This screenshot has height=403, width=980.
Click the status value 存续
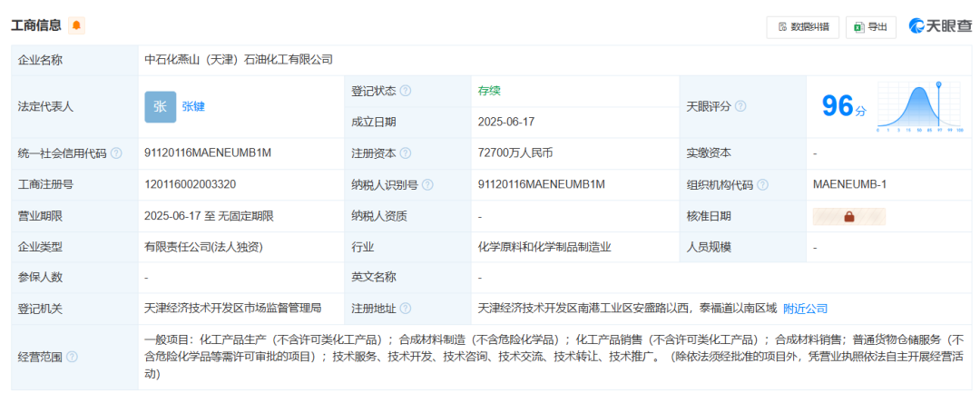(x=489, y=92)
